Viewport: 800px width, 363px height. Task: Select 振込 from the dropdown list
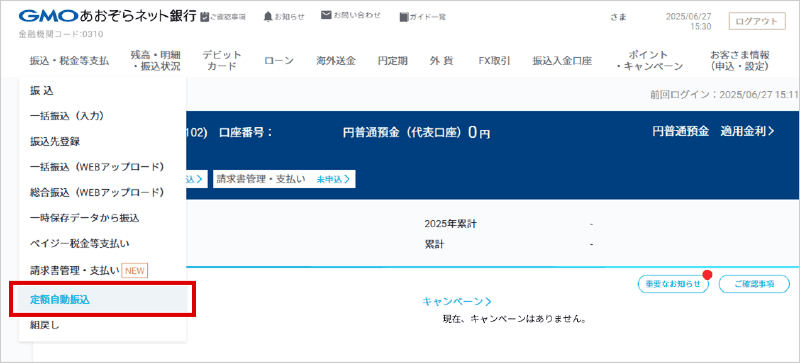103,91
